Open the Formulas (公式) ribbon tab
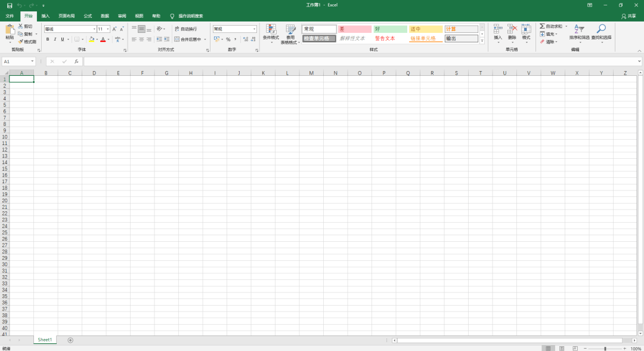 click(88, 16)
